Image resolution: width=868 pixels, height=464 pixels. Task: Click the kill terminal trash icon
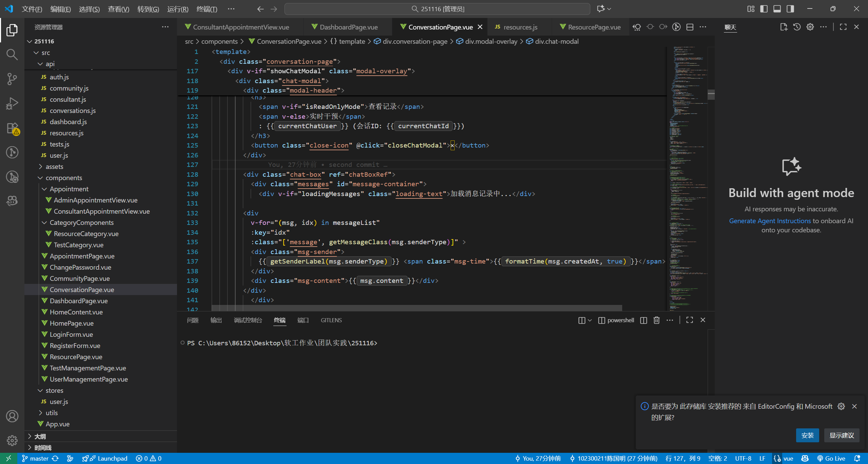point(656,320)
